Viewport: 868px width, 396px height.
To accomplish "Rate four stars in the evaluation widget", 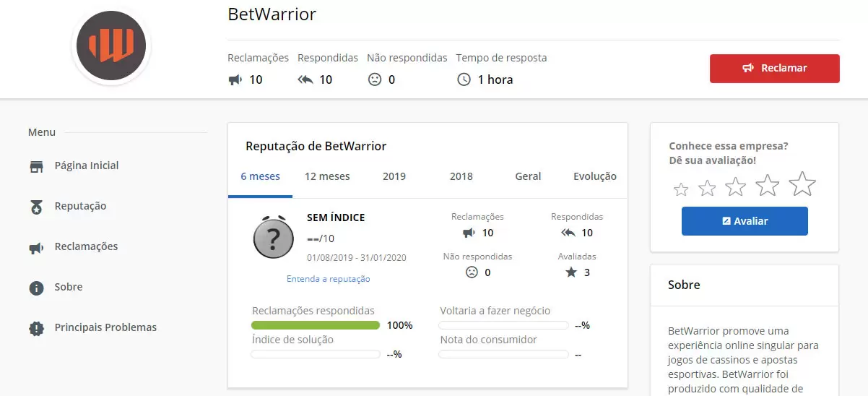I will point(768,185).
